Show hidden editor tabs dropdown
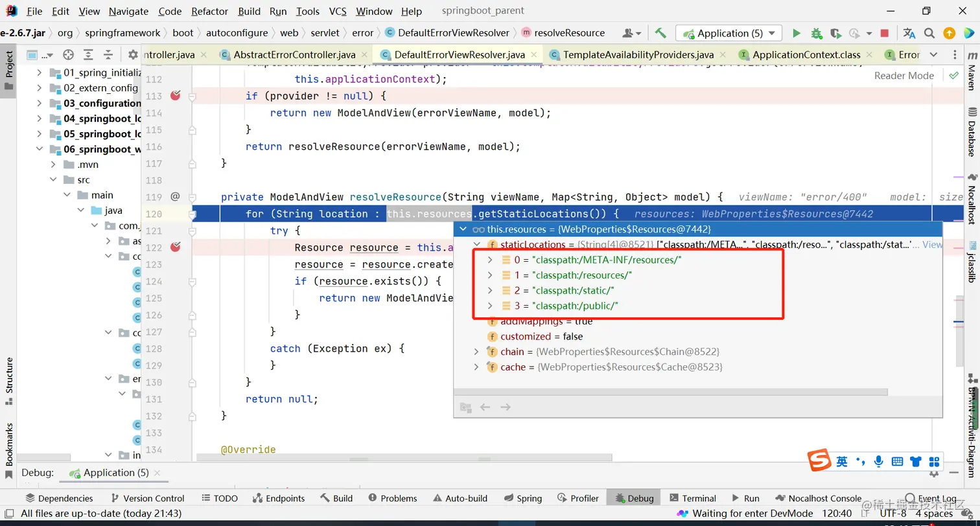980x526 pixels. [x=933, y=55]
